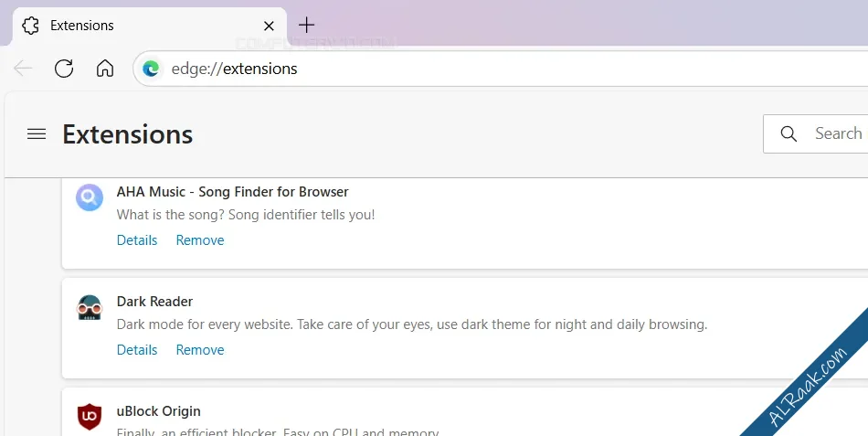
Task: Focus the Search extensions field
Action: (815, 133)
